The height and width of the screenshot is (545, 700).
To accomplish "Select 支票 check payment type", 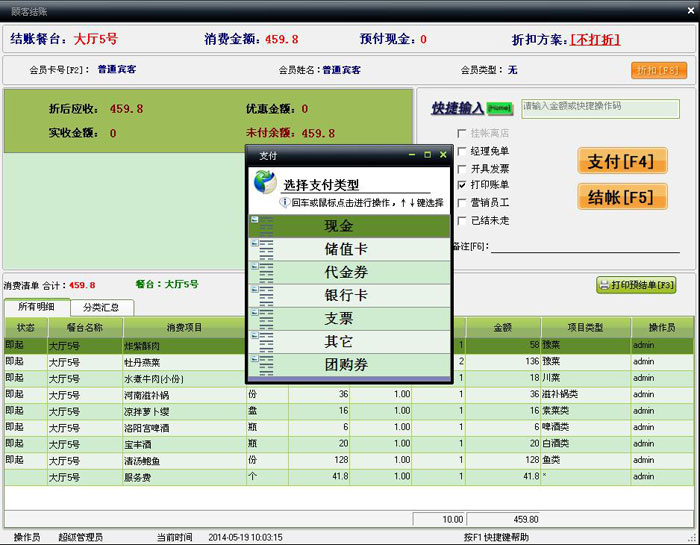I will (x=338, y=319).
